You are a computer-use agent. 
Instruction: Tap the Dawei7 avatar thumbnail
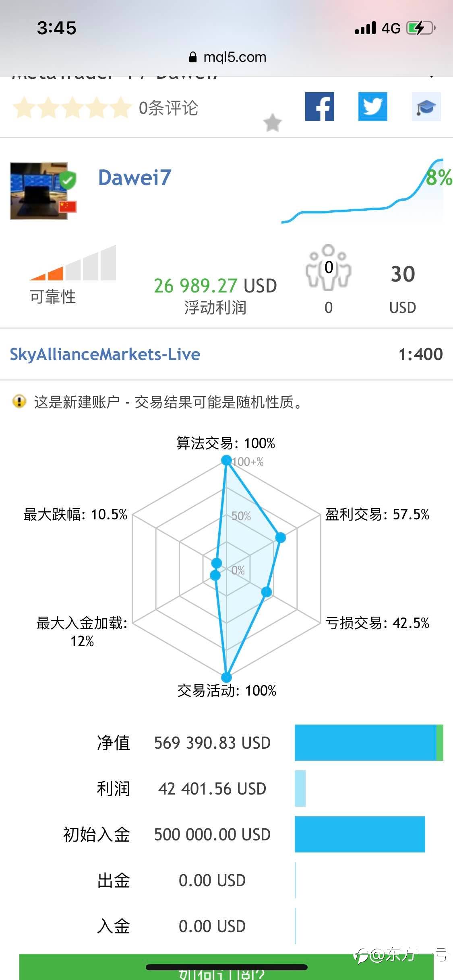tap(39, 191)
